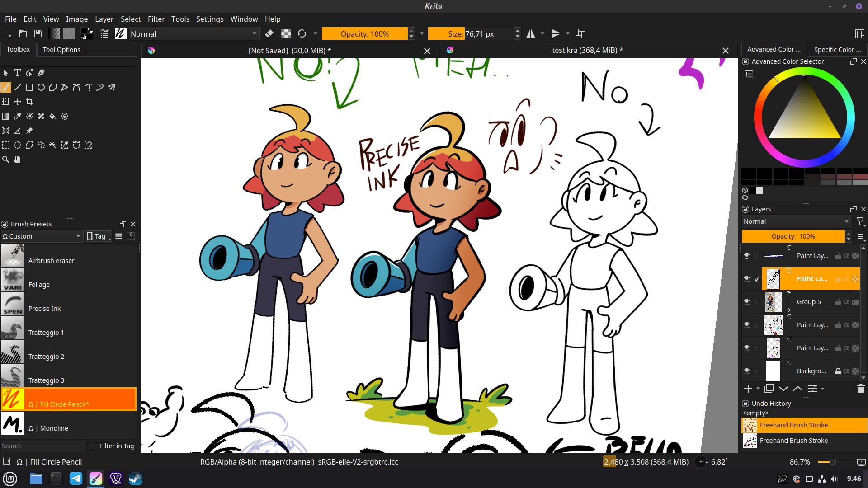This screenshot has height=488, width=868.
Task: Open the Tag button in Brush Presets
Action: click(99, 236)
